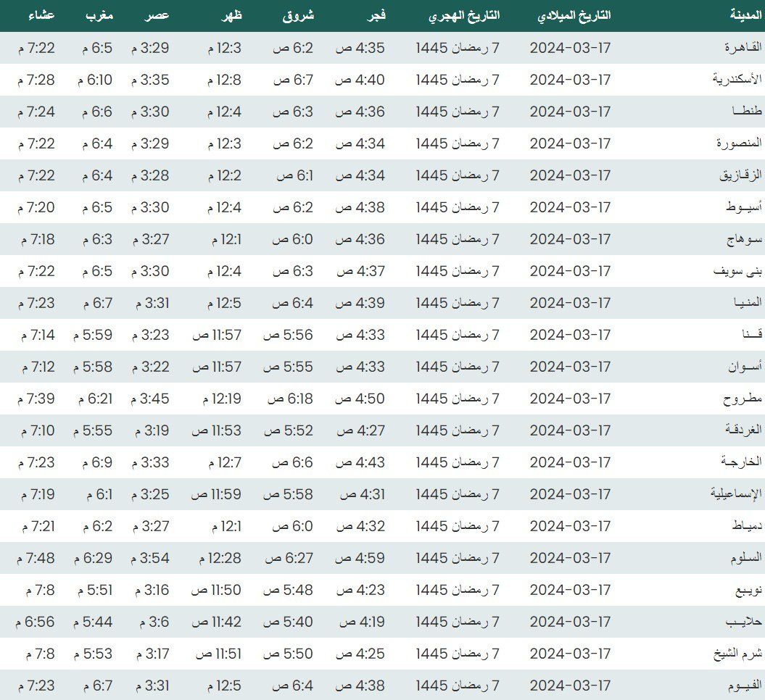Select the القاهرة city cell

click(x=743, y=47)
